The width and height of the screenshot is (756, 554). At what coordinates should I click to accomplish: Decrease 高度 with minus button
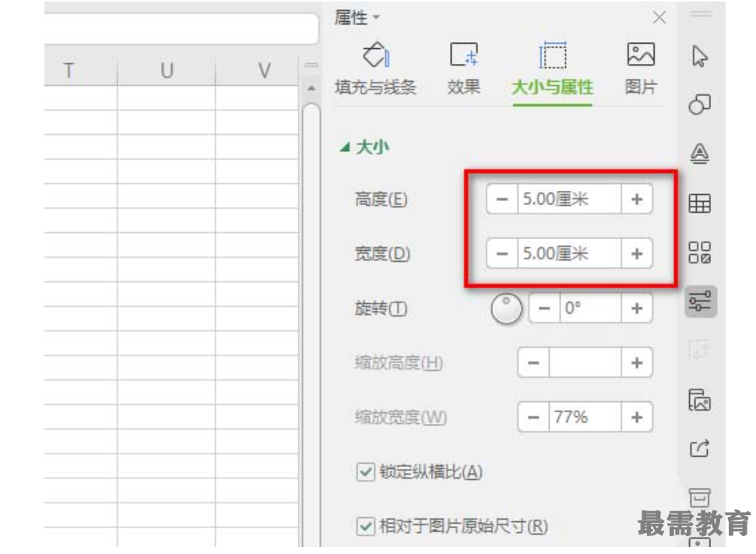click(502, 199)
